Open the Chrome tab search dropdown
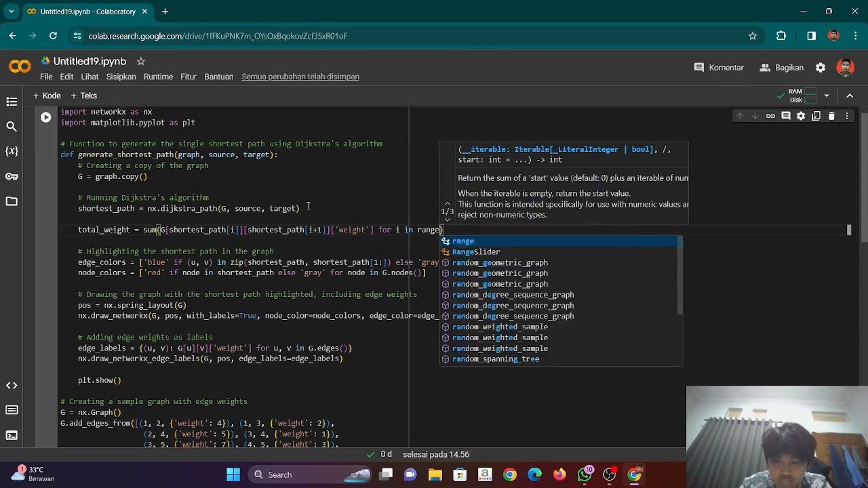The image size is (868, 488). click(x=13, y=12)
